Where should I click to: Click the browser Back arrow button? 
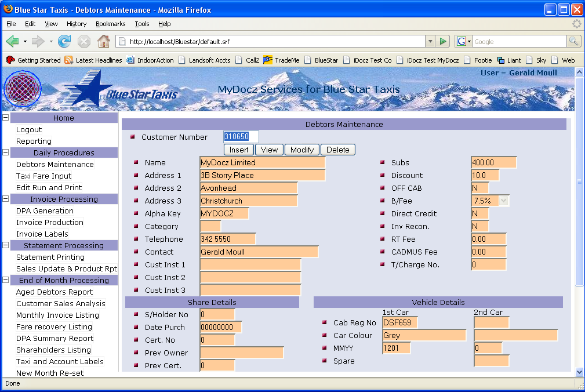click(x=12, y=41)
